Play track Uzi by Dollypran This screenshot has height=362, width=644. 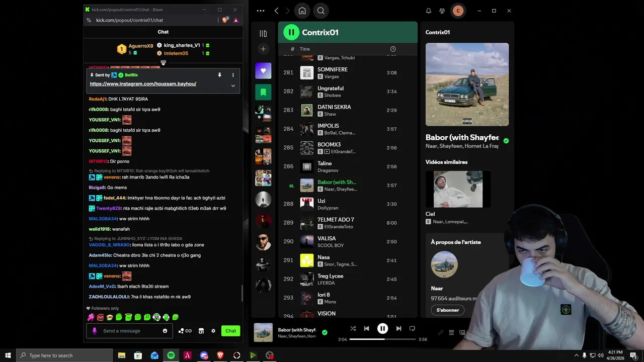tap(348, 204)
